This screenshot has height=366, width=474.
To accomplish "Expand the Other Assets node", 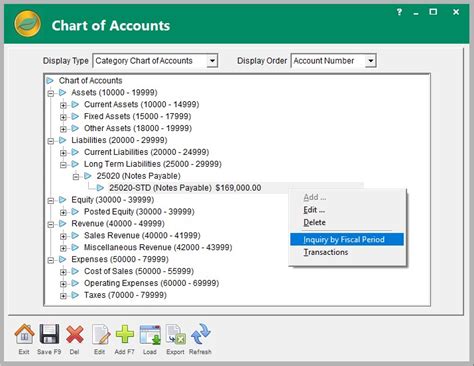I will coord(63,129).
